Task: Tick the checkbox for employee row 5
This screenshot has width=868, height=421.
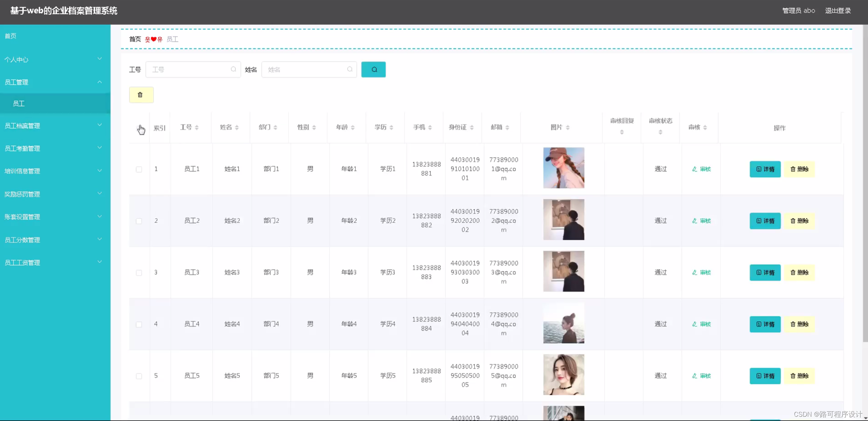Action: 139,376
